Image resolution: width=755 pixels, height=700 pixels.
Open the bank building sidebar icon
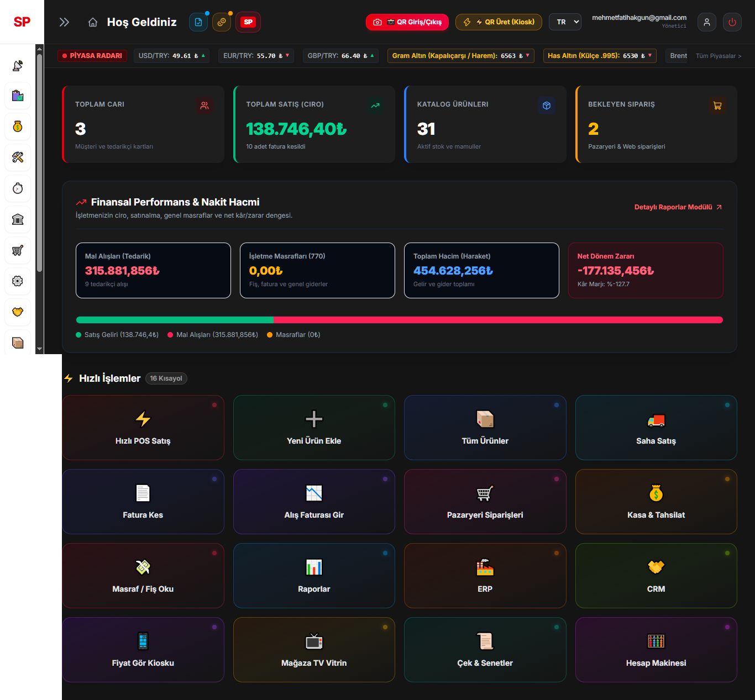pos(18,219)
